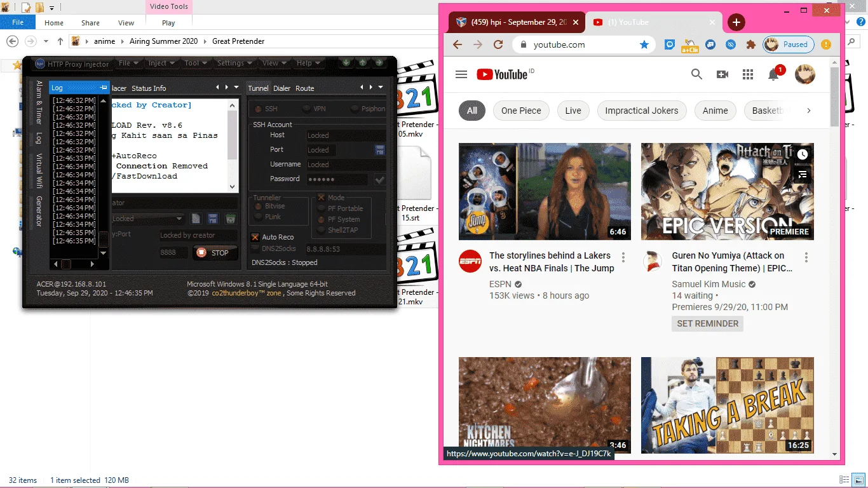This screenshot has width=868, height=488.
Task: Expand the Locked combo box dropdown
Action: pos(179,219)
